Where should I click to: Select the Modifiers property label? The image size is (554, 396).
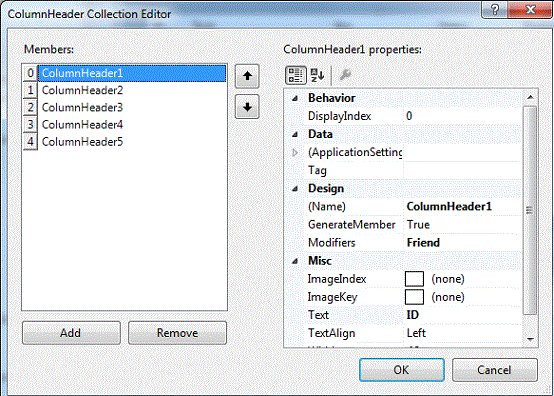coord(332,243)
